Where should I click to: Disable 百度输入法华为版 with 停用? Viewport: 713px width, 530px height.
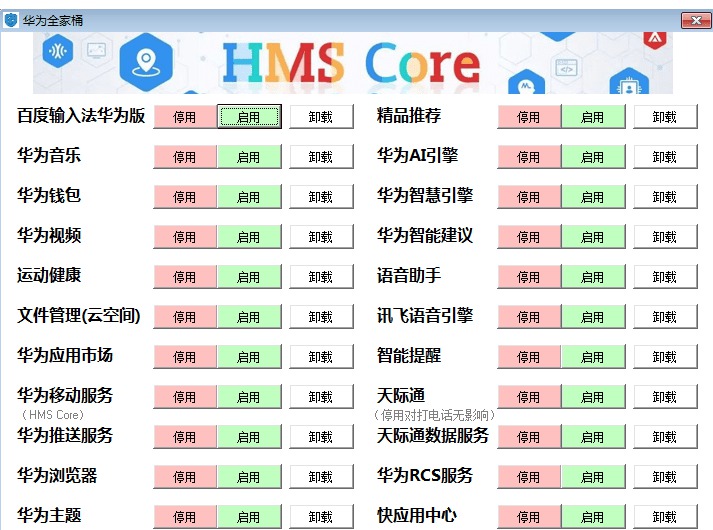[185, 117]
